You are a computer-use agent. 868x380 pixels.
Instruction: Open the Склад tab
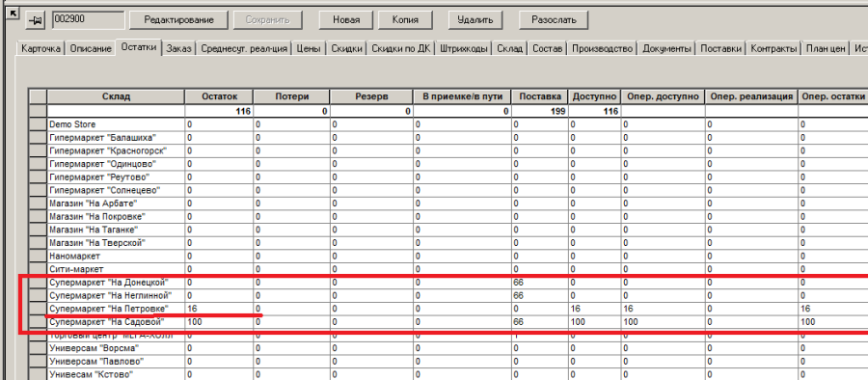[509, 49]
